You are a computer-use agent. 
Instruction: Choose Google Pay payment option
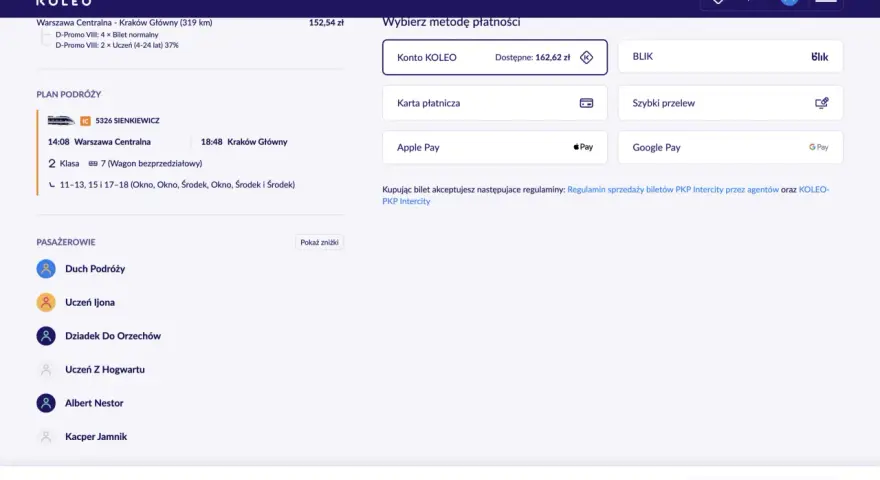730,147
